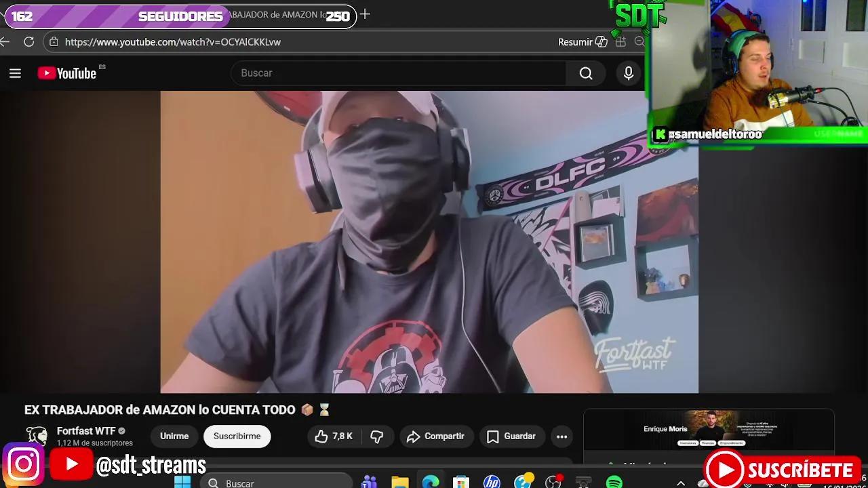Launch Microsoft Edge from the taskbar
The height and width of the screenshot is (488, 868).
[429, 483]
